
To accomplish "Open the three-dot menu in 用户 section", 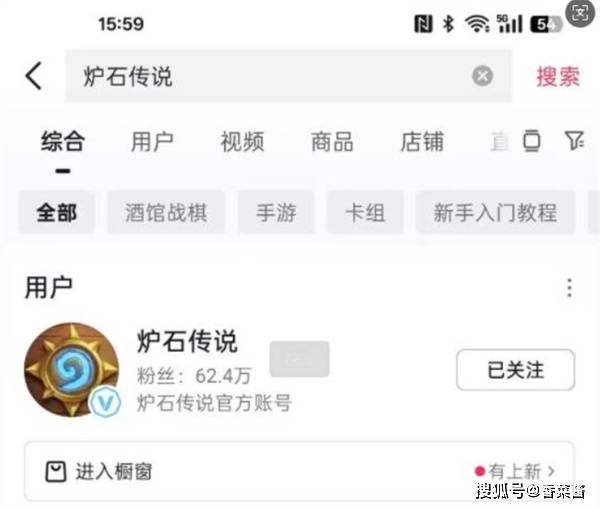I will click(569, 288).
